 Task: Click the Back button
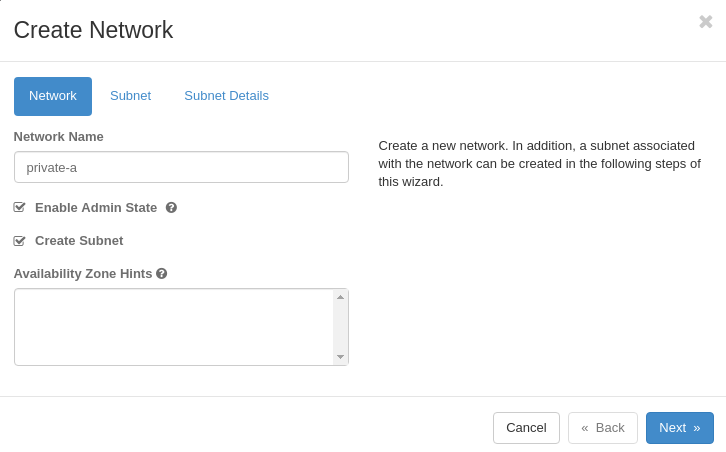[x=603, y=428]
